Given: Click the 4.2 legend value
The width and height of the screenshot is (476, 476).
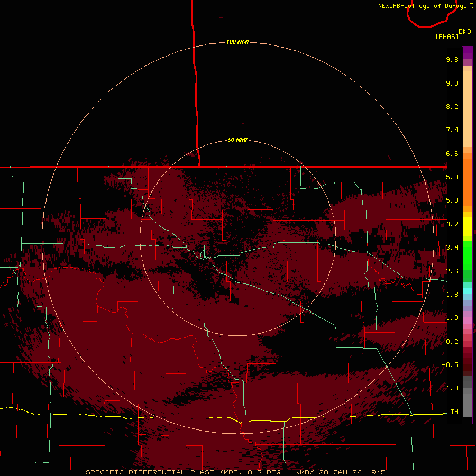Looking at the screenshot, I should (x=452, y=224).
